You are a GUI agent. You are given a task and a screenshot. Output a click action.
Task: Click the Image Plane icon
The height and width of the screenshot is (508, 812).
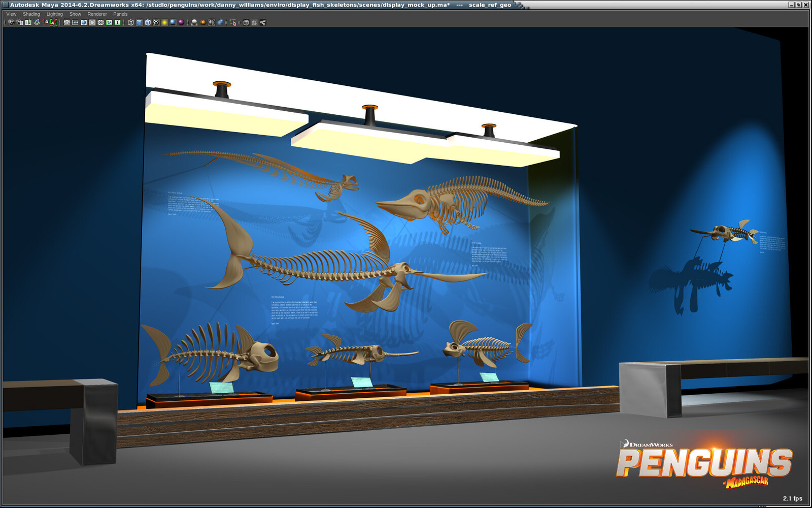point(37,22)
